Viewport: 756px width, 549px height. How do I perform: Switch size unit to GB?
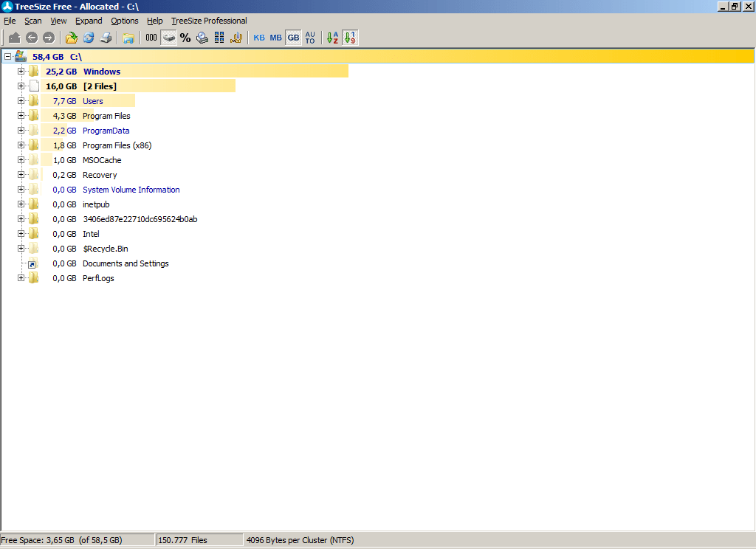[x=293, y=38]
